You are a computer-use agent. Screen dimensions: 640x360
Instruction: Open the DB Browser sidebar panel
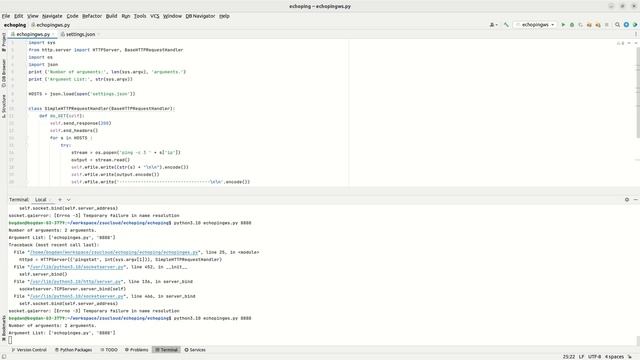pyautogui.click(x=4, y=73)
